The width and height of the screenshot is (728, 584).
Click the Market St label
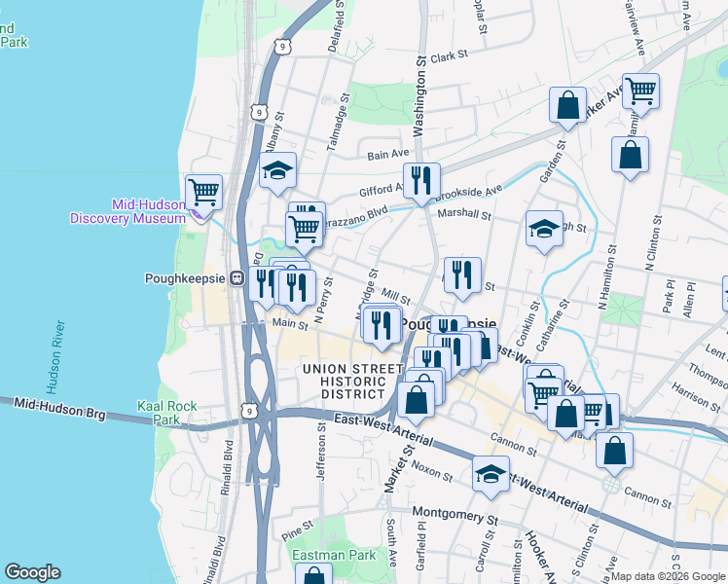398,469
